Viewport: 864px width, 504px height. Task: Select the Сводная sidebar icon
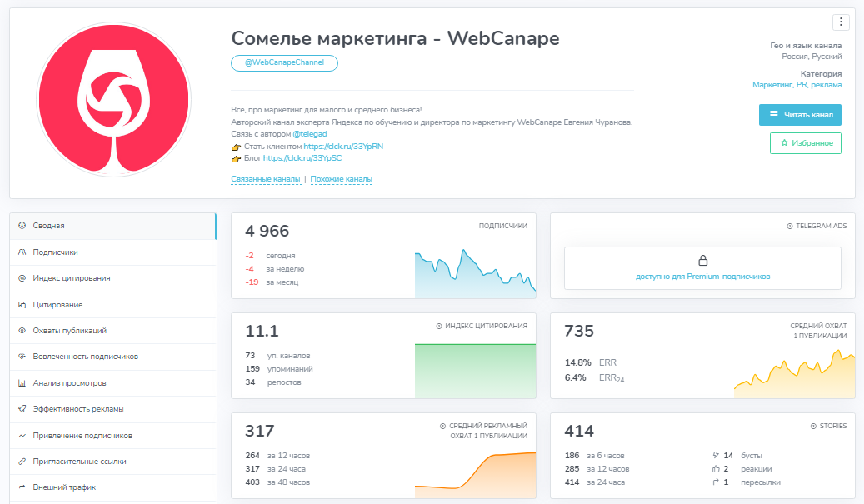click(22, 226)
